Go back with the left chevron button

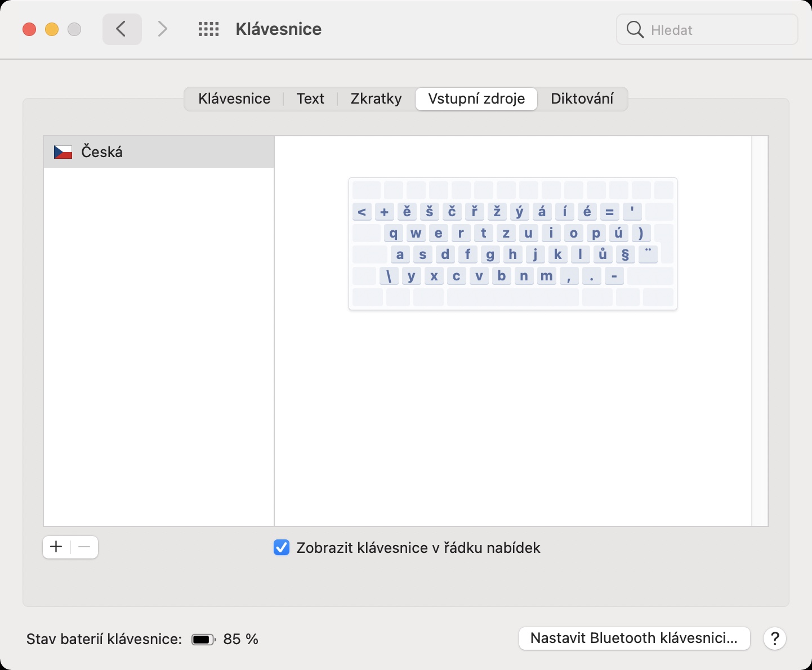click(122, 29)
